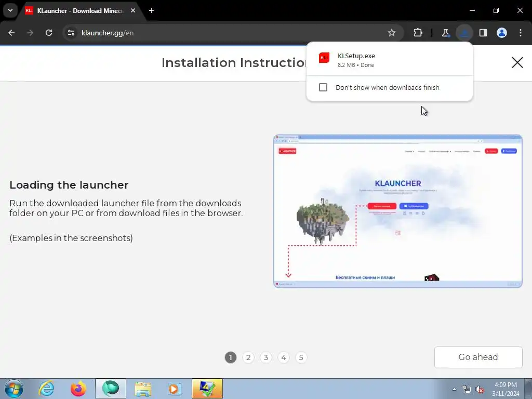Image resolution: width=532 pixels, height=399 pixels.
Task: Open the 4:09 PM clock and date
Action: tap(506, 389)
